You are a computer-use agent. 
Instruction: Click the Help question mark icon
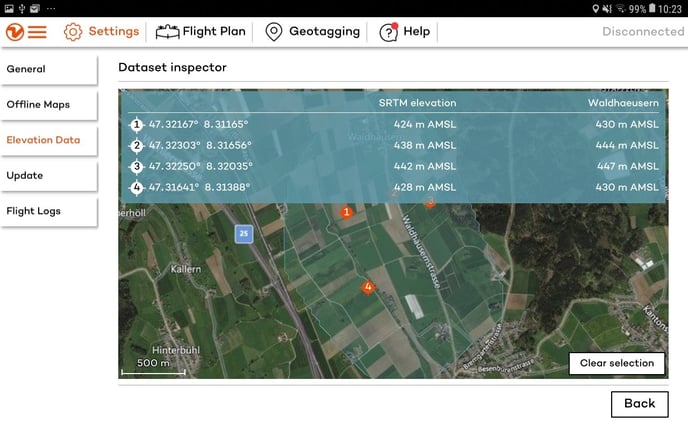tap(388, 31)
